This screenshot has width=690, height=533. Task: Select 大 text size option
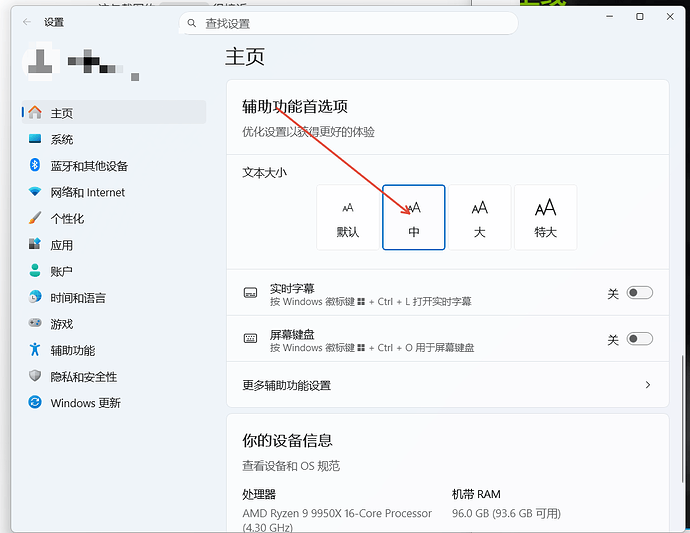tap(480, 217)
